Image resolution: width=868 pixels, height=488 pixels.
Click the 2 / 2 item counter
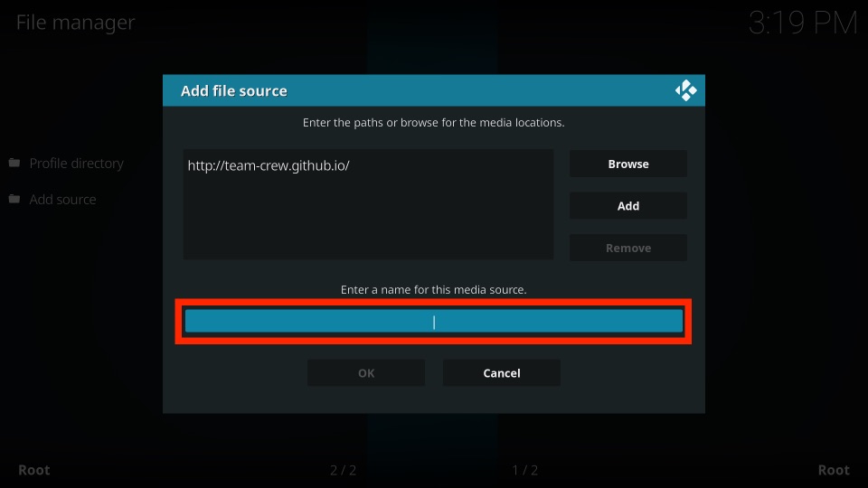[x=344, y=470]
